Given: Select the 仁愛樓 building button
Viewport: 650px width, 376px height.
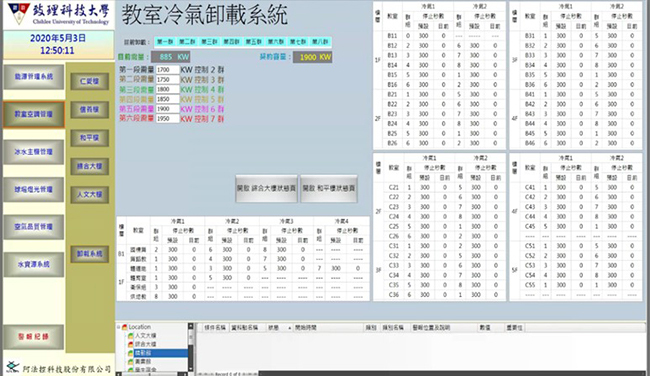Looking at the screenshot, I should pyautogui.click(x=90, y=81).
